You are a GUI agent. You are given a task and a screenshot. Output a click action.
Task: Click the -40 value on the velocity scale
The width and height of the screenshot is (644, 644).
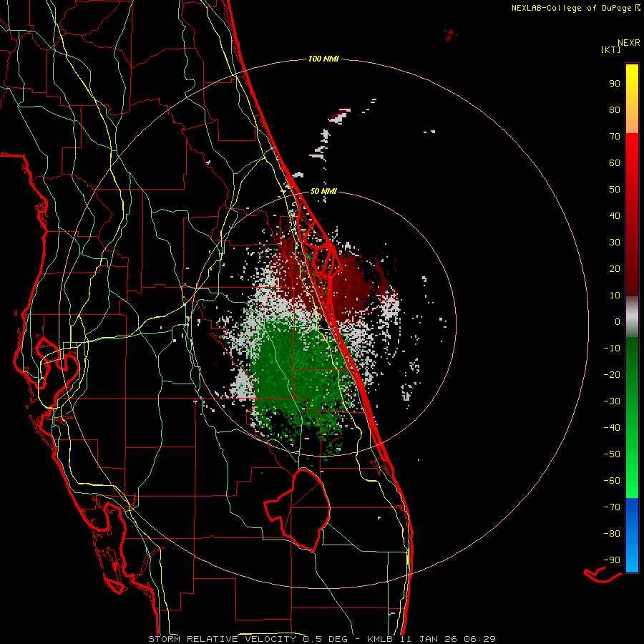(x=612, y=428)
